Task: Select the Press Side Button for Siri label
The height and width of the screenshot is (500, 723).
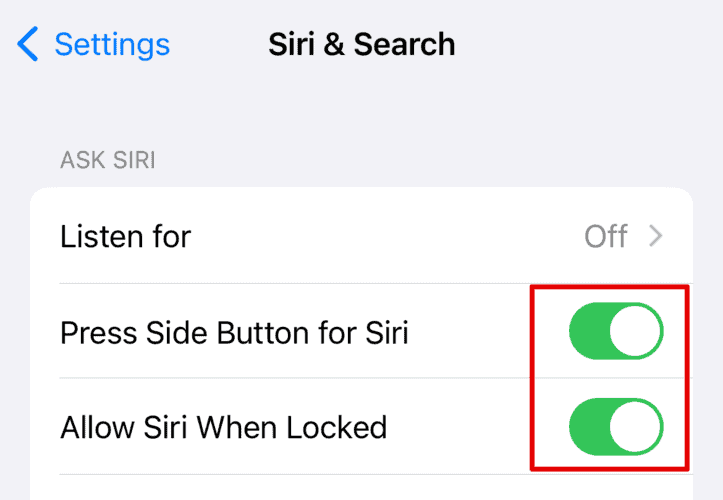Action: point(234,332)
